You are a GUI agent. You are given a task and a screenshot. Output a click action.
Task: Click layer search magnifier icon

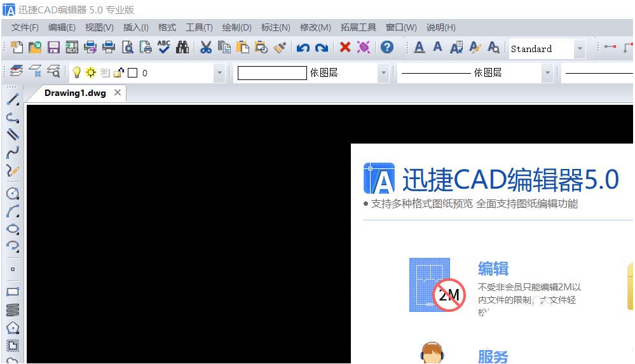click(x=53, y=71)
